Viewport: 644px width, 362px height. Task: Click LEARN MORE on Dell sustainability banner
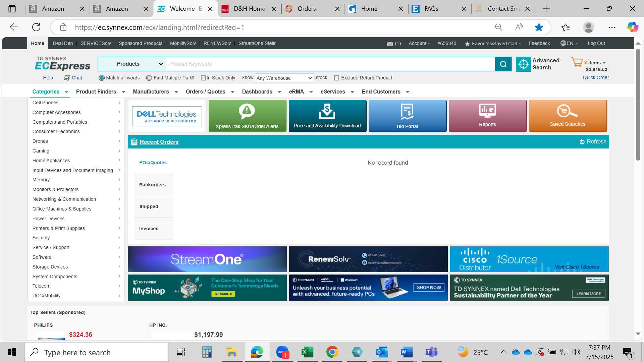tap(589, 294)
